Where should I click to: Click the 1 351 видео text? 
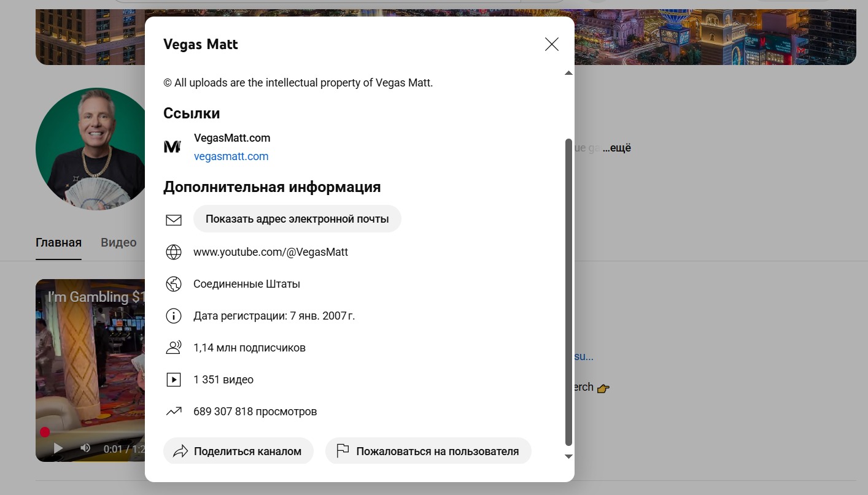click(x=223, y=380)
